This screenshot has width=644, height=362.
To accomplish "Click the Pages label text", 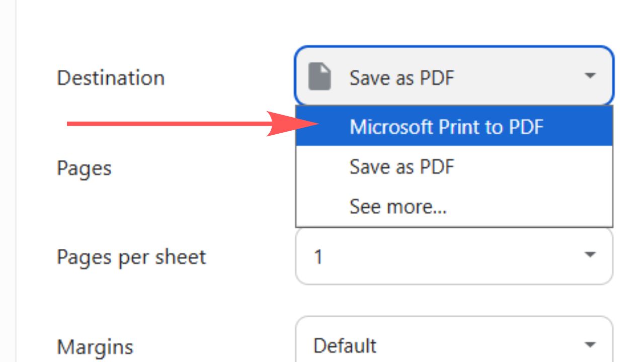I will [84, 168].
